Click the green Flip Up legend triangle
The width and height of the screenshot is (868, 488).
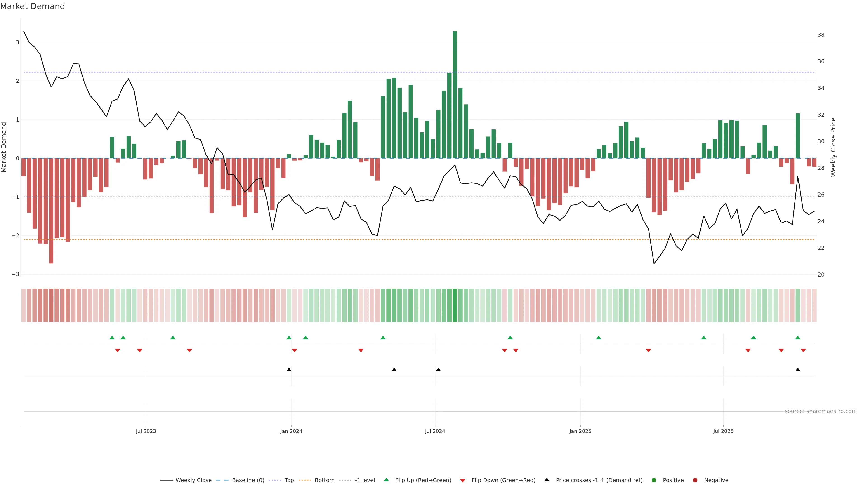click(387, 480)
